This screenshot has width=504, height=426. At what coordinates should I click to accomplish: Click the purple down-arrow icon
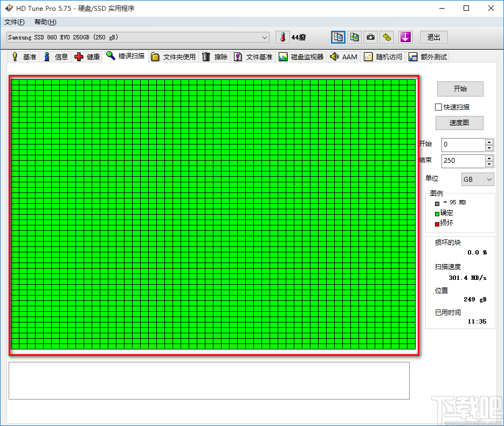click(x=405, y=37)
